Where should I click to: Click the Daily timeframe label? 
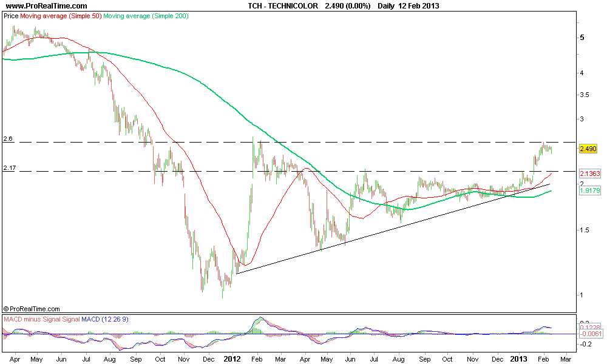[x=386, y=6]
